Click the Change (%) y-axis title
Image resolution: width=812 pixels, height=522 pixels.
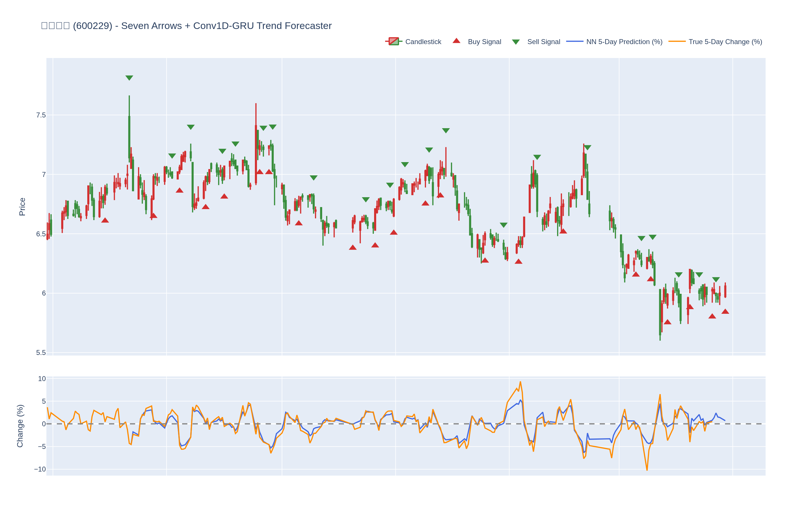pos(20,426)
